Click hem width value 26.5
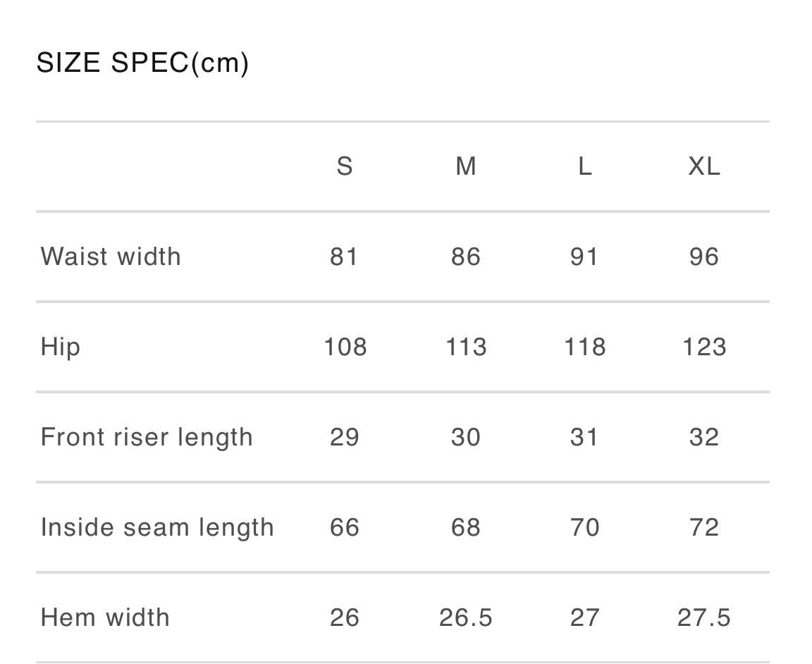The height and width of the screenshot is (664, 812). click(x=466, y=617)
